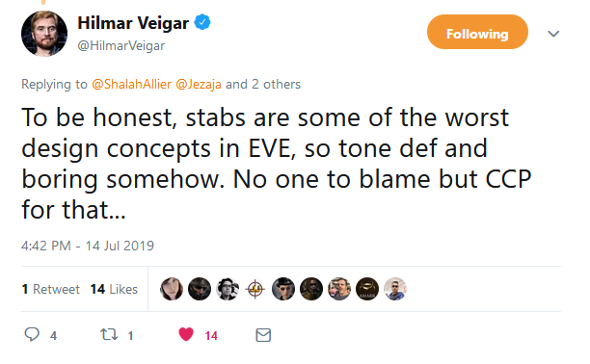
Task: Click the AMARR gold emblem liker avatar
Action: coord(367,289)
